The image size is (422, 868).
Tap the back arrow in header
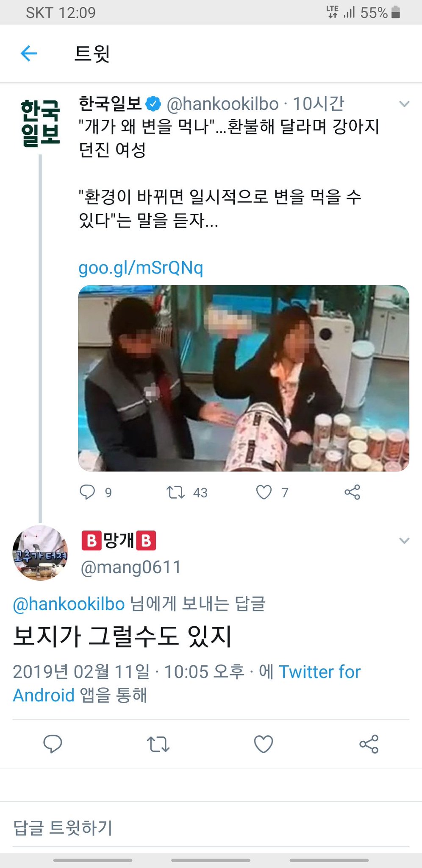coord(29,53)
